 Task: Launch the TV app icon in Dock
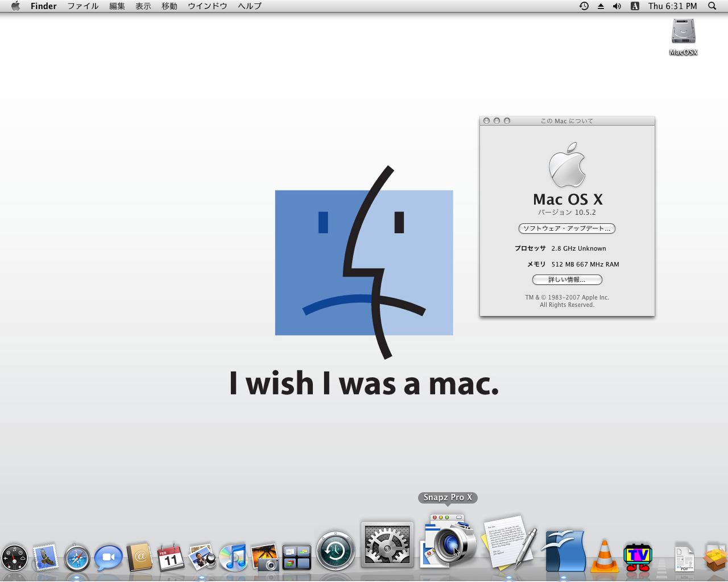point(638,557)
